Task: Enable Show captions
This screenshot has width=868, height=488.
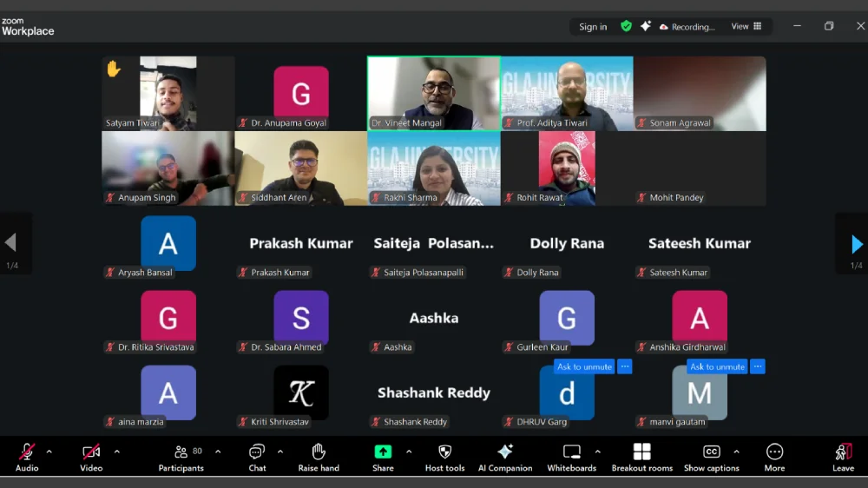Action: pos(712,457)
